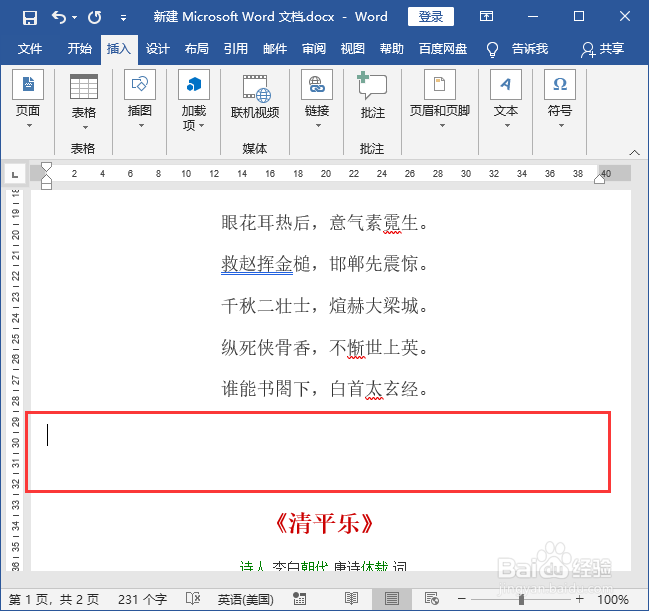This screenshot has height=611, width=649.
Task: Switch to the 设计 tab
Action: 158,49
